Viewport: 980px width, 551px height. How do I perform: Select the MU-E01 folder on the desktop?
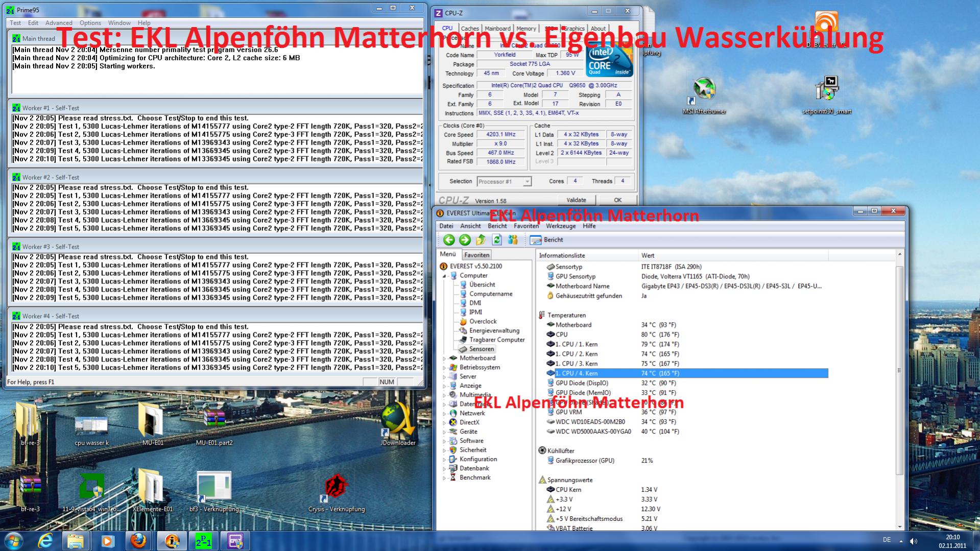[153, 424]
